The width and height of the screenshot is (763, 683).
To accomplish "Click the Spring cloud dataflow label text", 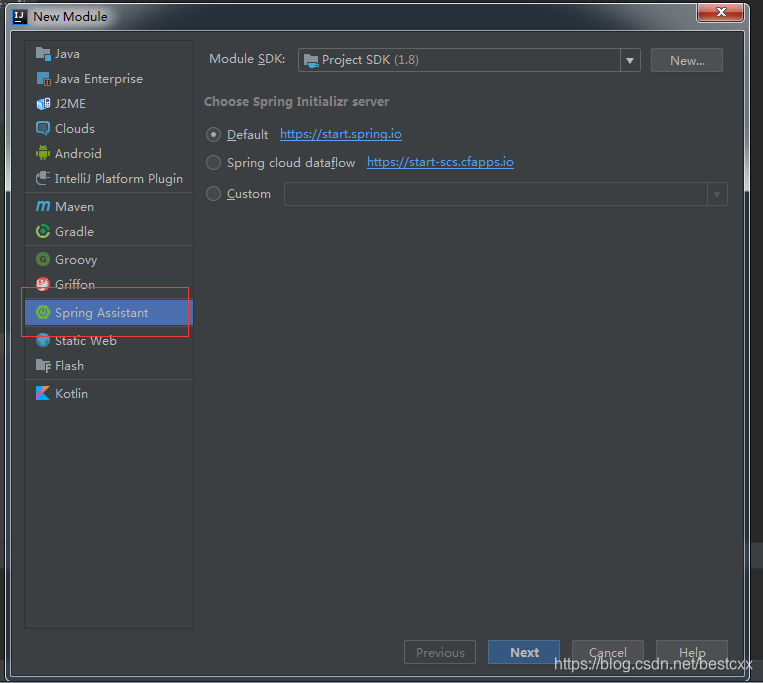I will point(291,163).
